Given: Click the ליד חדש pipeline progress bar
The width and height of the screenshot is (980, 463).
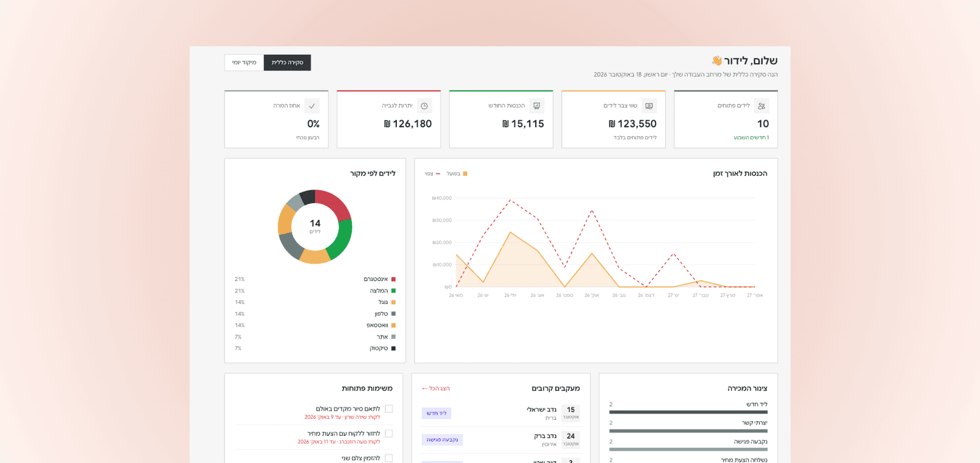Looking at the screenshot, I should (x=688, y=412).
